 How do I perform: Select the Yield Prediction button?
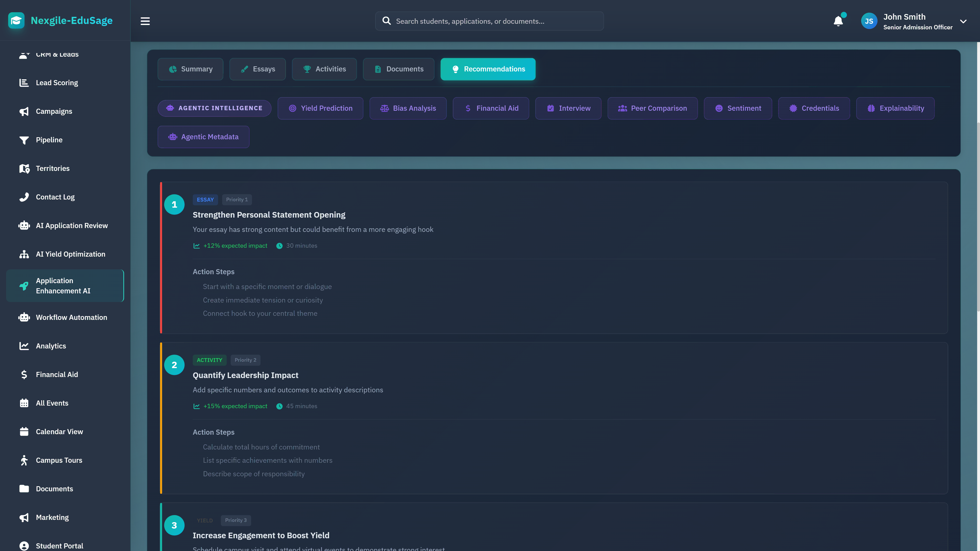point(320,108)
